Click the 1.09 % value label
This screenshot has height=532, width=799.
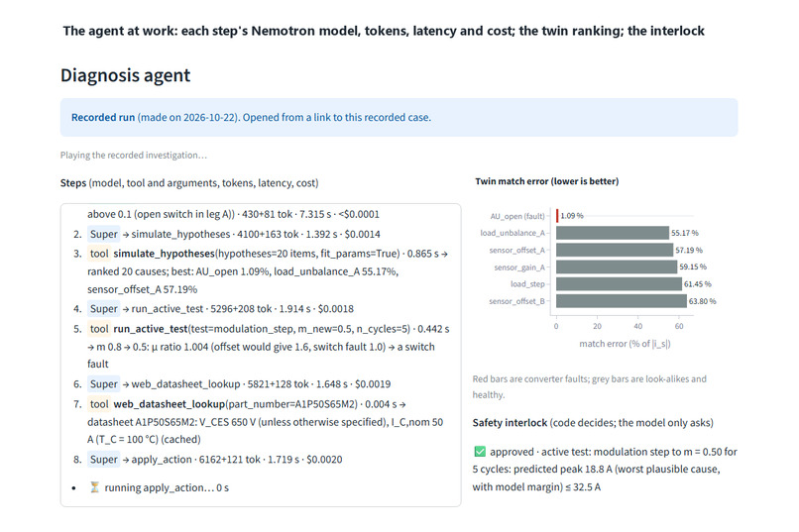coord(572,216)
